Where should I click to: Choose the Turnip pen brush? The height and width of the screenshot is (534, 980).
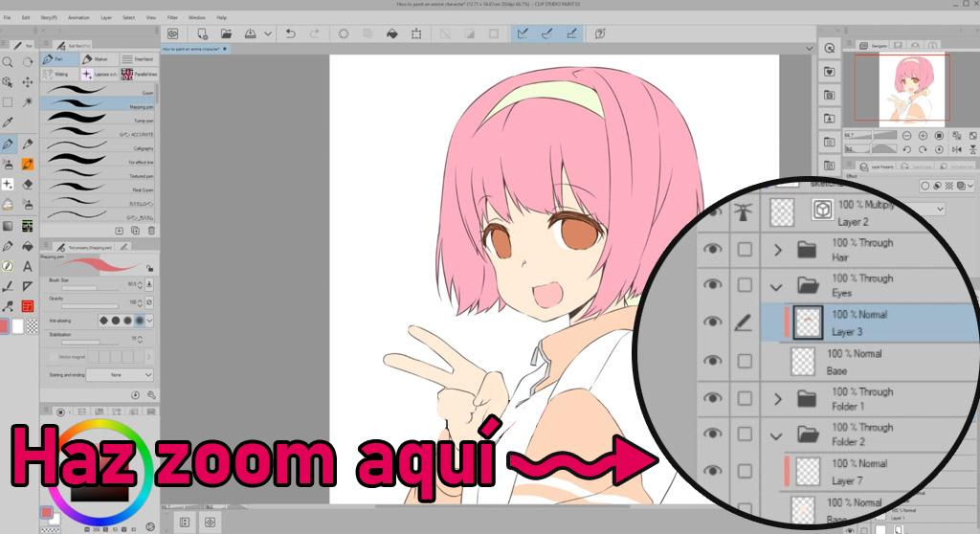pos(99,118)
